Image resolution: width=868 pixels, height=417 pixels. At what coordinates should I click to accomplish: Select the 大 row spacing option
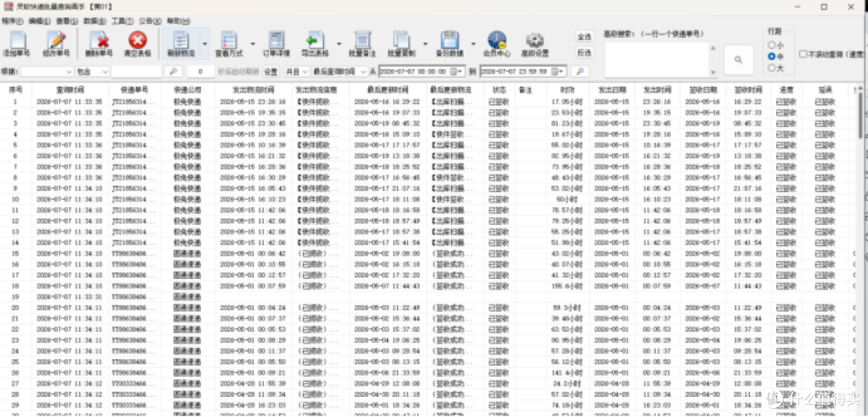point(776,68)
